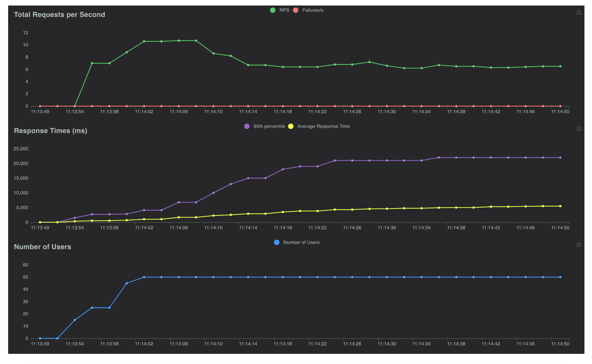Viewport: 592px width, 364px height.
Task: Toggle the 95th percentile legend entry
Action: [265, 126]
